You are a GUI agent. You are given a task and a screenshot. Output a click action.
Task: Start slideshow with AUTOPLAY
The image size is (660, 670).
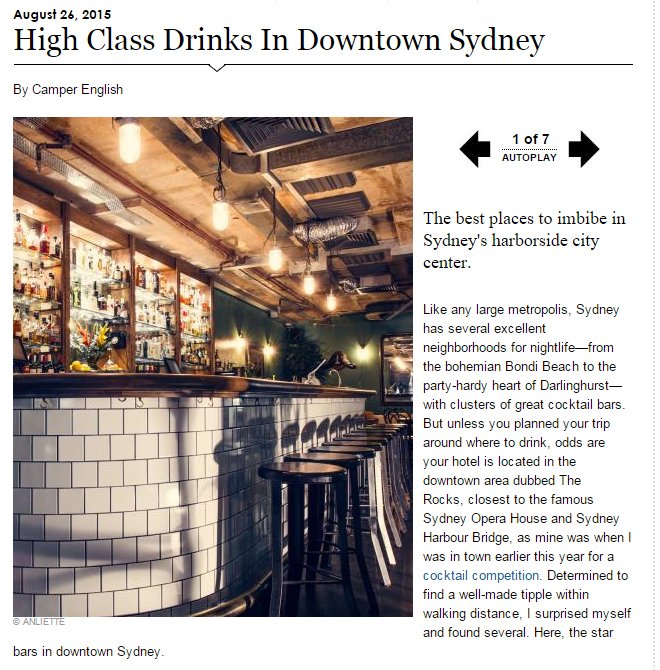click(x=529, y=158)
